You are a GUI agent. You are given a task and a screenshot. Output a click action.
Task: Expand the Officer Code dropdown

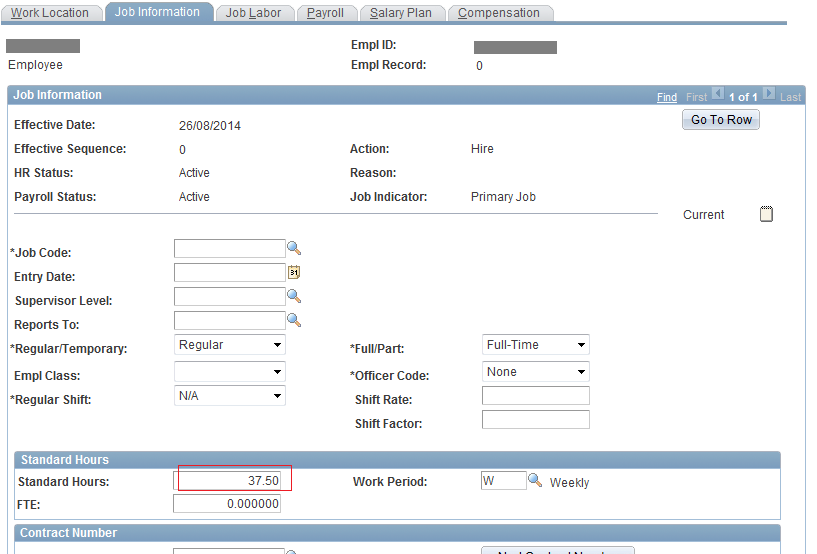[536, 372]
